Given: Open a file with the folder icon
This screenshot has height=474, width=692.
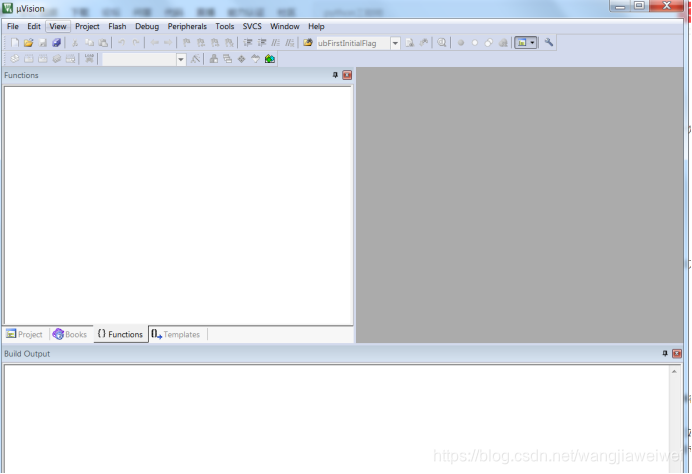Looking at the screenshot, I should click(x=29, y=43).
